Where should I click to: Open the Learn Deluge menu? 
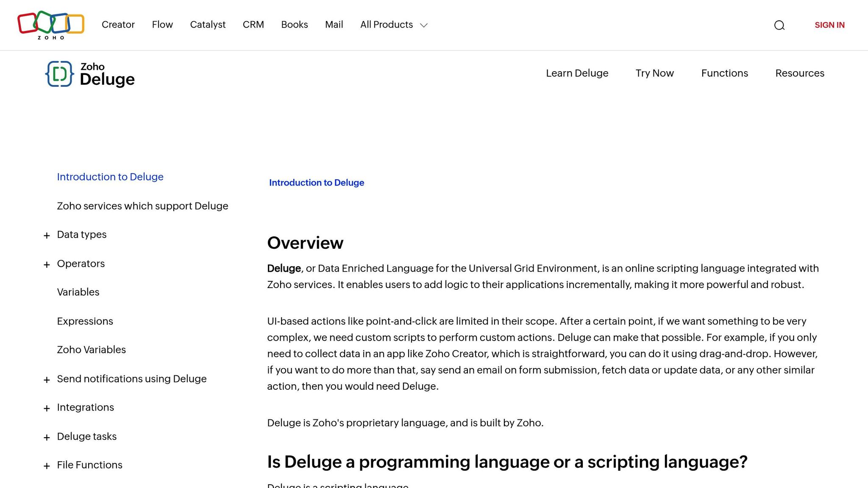(577, 73)
